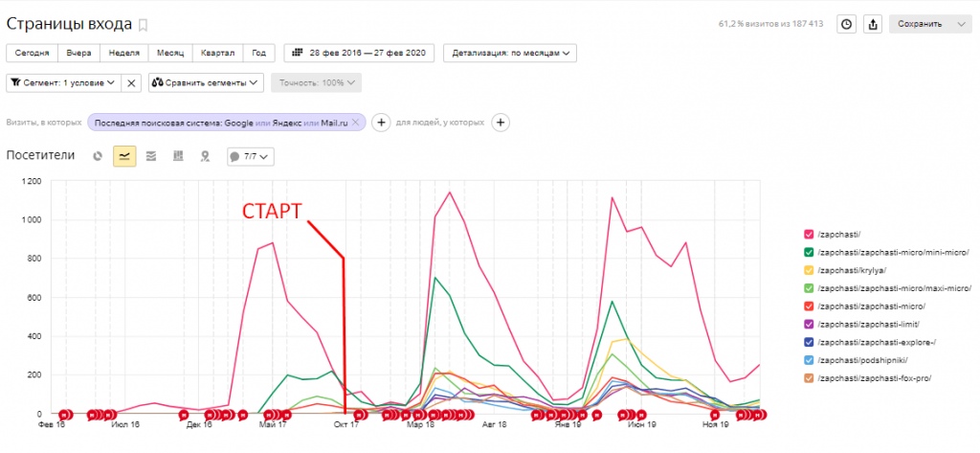Image resolution: width=980 pixels, height=453 pixels.
Task: Switch to map view icon
Action: 205,156
